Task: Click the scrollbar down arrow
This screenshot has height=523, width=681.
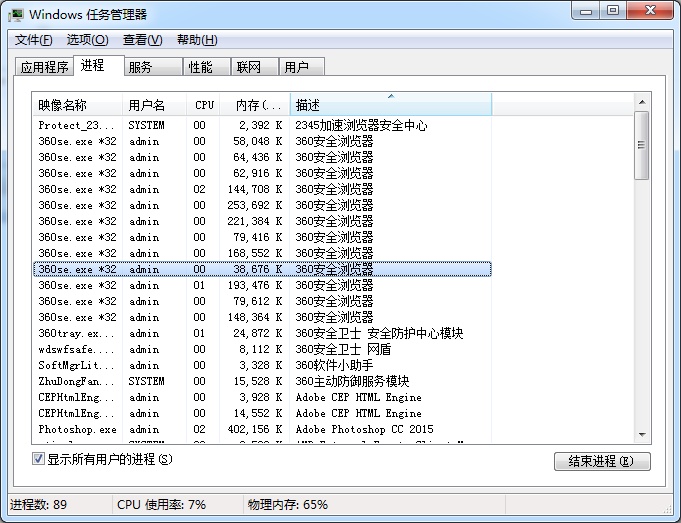Action: [642, 434]
